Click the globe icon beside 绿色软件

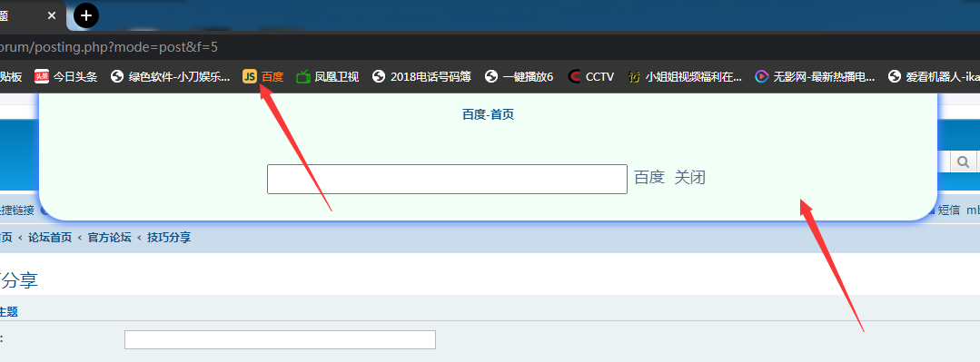click(x=117, y=77)
